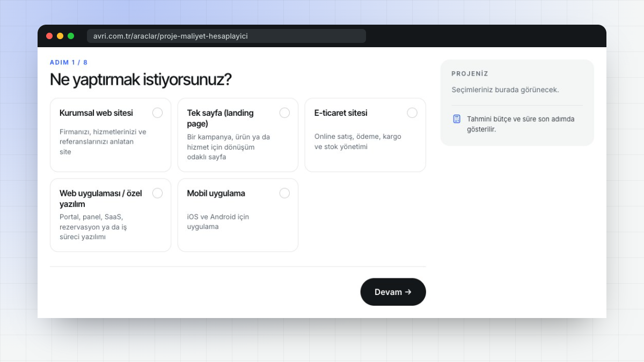Screen dimensions: 644x362
Task: Click the calculator icon next to Tahmini bütçe
Action: (x=457, y=119)
